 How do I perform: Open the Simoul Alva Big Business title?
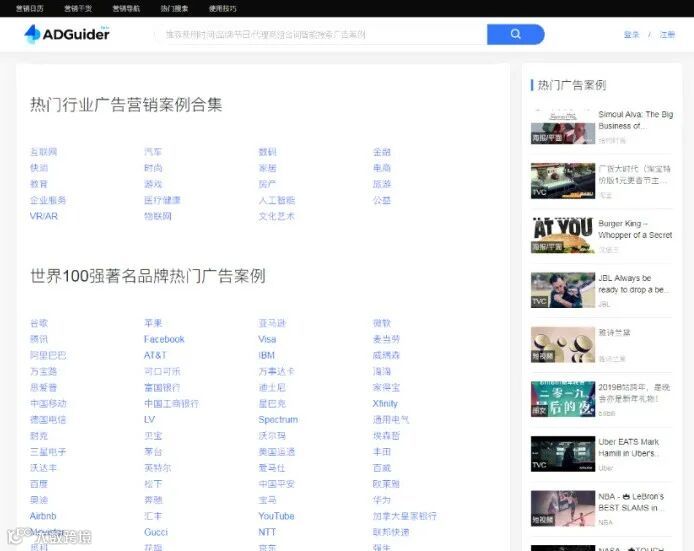pyautogui.click(x=636, y=120)
